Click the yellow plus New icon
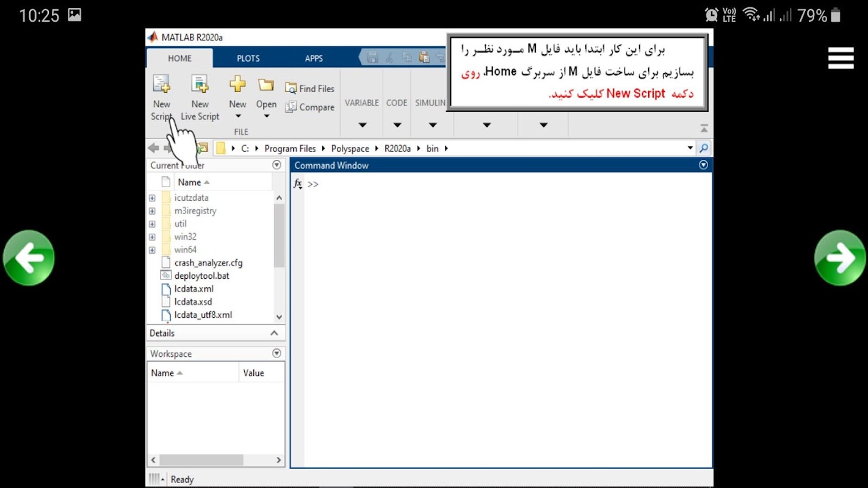This screenshot has height=488, width=868. pos(237,84)
